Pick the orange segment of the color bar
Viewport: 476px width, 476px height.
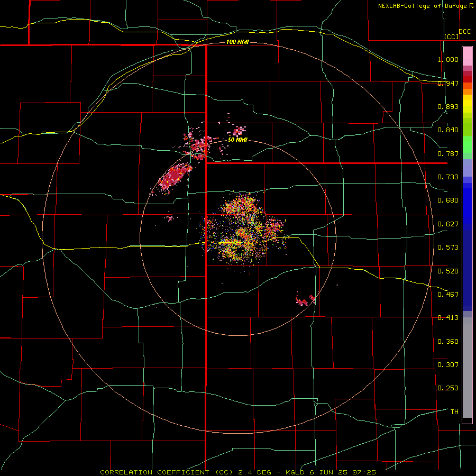(x=467, y=91)
